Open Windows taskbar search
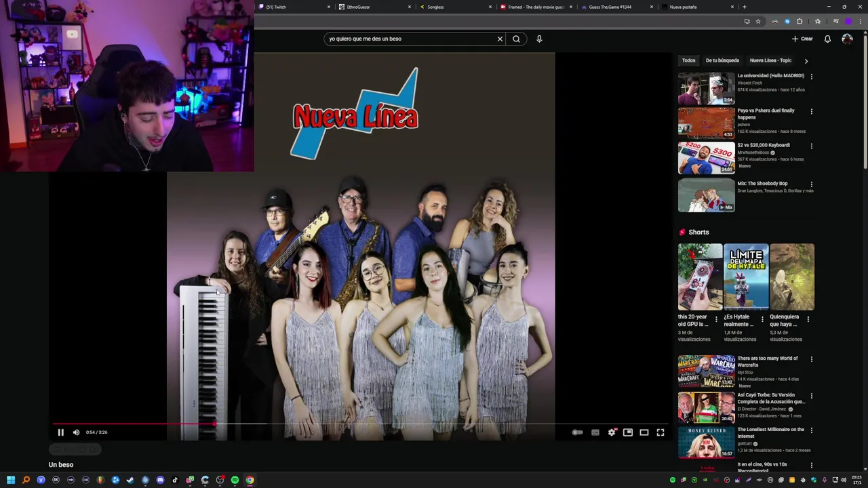 (26, 480)
